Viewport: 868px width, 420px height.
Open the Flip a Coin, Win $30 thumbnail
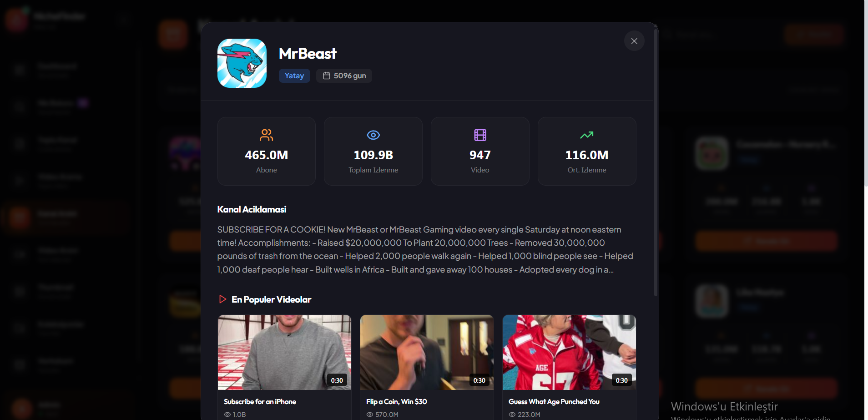(x=427, y=352)
